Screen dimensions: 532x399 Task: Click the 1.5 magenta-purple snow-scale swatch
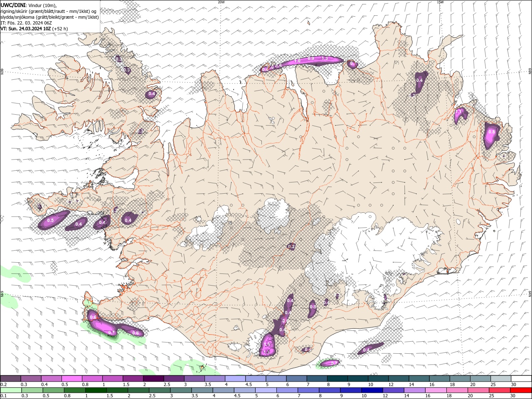[133, 379]
